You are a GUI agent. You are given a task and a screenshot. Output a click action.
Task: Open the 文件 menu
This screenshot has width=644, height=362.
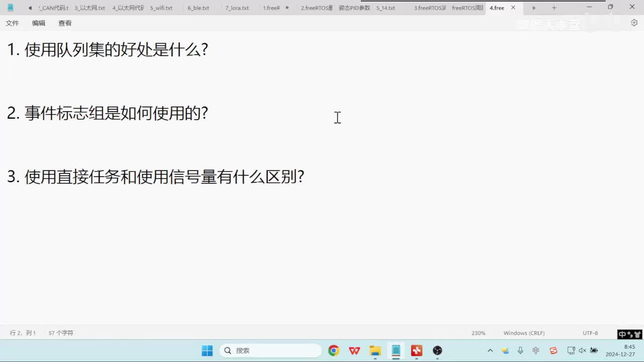(12, 23)
